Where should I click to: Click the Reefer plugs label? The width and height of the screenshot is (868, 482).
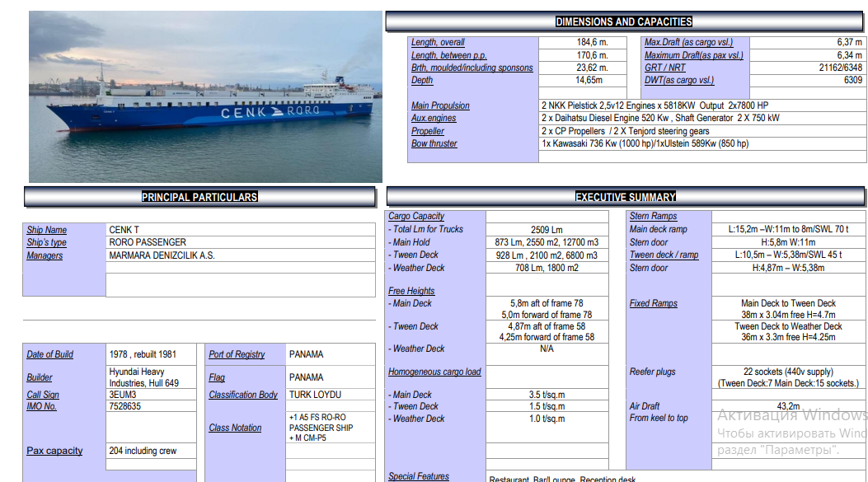653,372
